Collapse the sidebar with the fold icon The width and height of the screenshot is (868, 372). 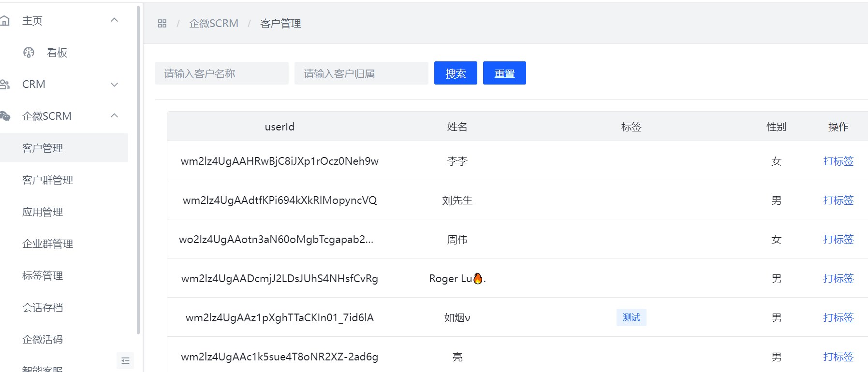[125, 360]
